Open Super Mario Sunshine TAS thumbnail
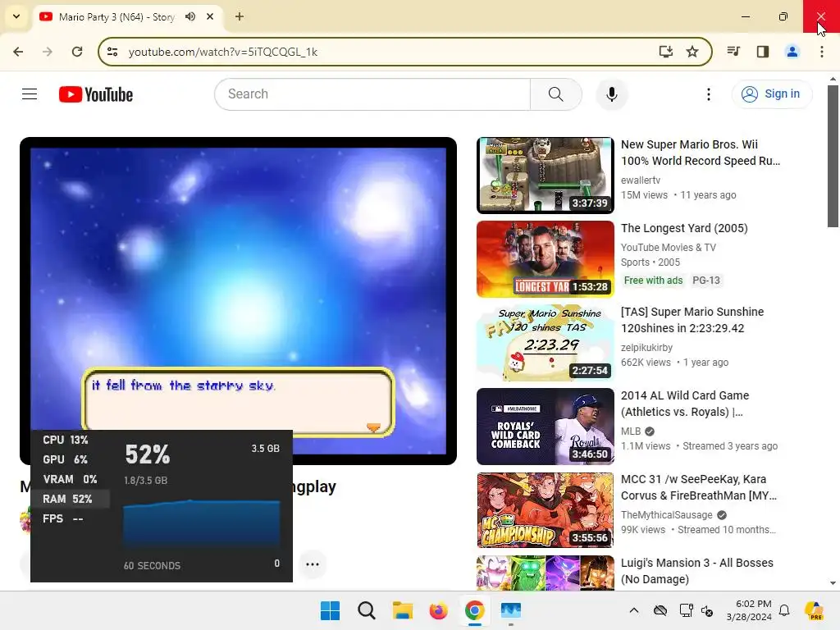Image resolution: width=840 pixels, height=630 pixels. [x=546, y=342]
